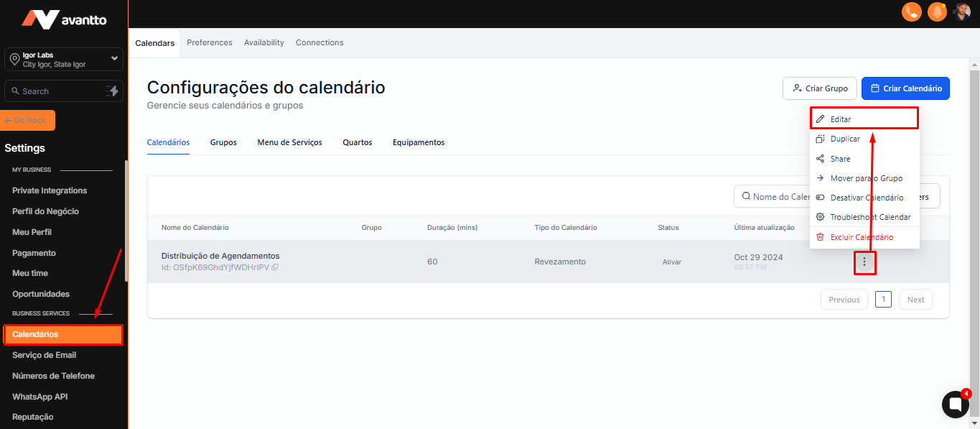Click the Criar Grupo button
This screenshot has width=980, height=429.
[819, 88]
